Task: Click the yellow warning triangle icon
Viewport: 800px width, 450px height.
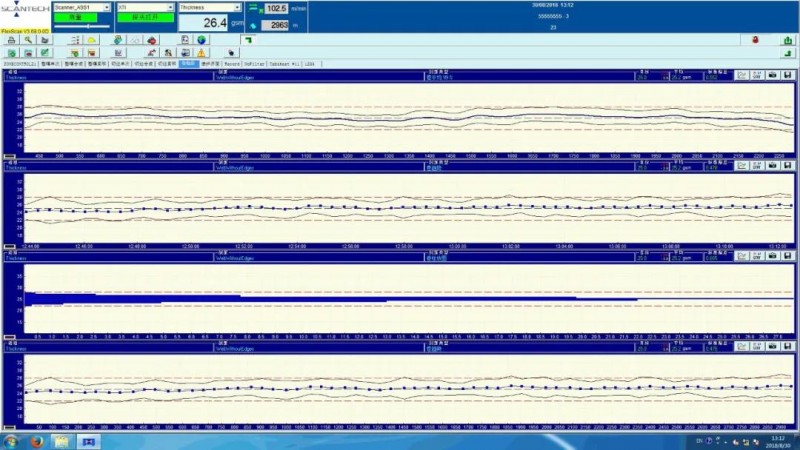Action: [x=201, y=52]
